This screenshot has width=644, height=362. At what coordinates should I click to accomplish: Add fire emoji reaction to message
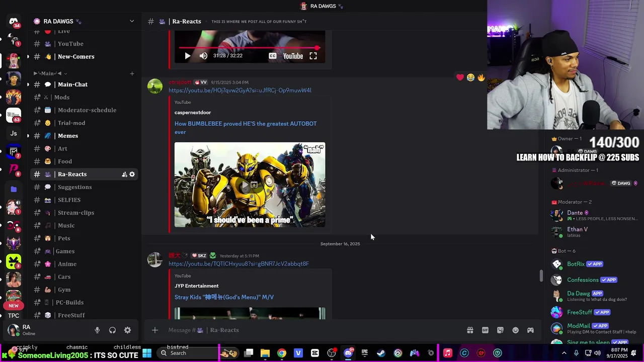[x=481, y=77]
